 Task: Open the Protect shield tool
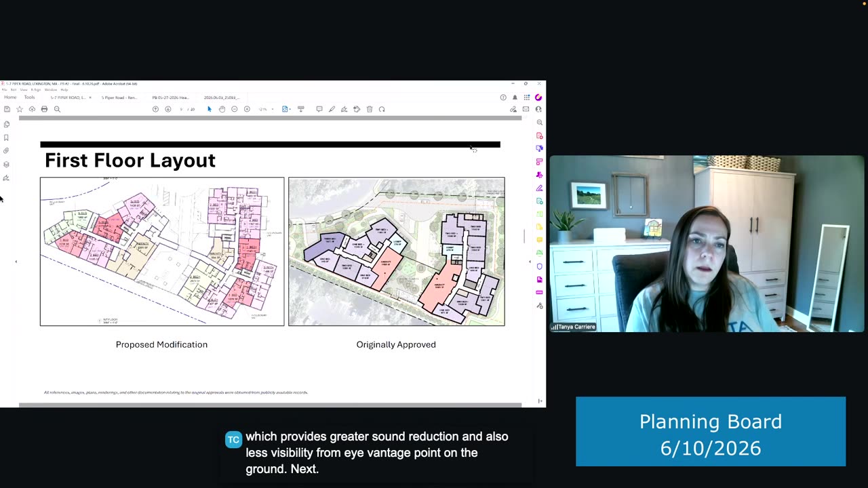click(540, 266)
